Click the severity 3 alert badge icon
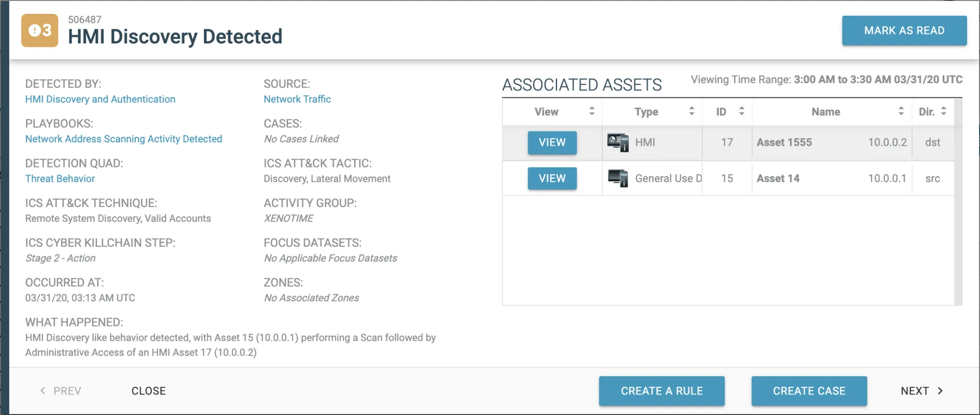The image size is (980, 415). [x=40, y=31]
